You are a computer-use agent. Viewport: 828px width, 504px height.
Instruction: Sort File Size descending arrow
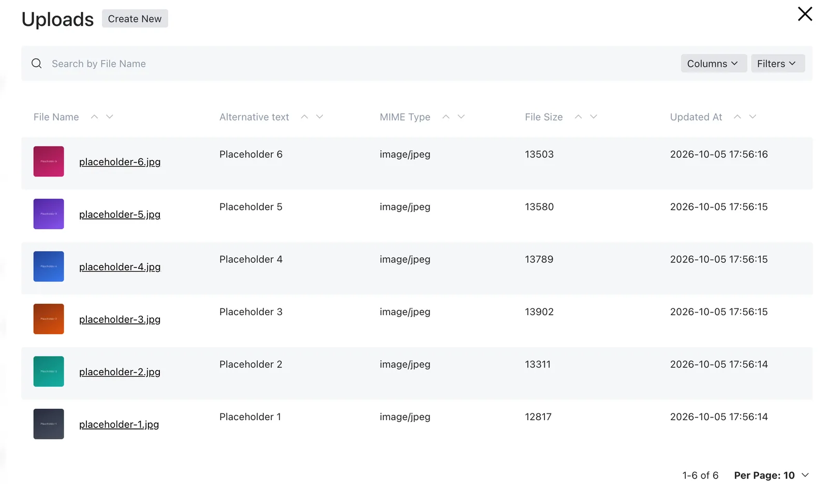(x=594, y=117)
